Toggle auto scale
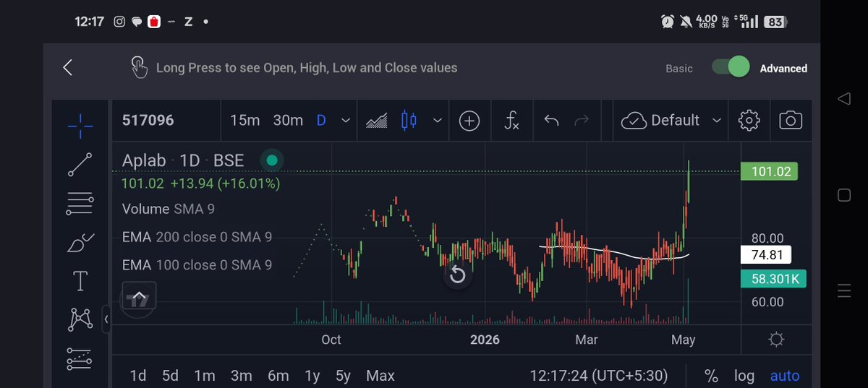The width and height of the screenshot is (868, 388). pyautogui.click(x=785, y=376)
